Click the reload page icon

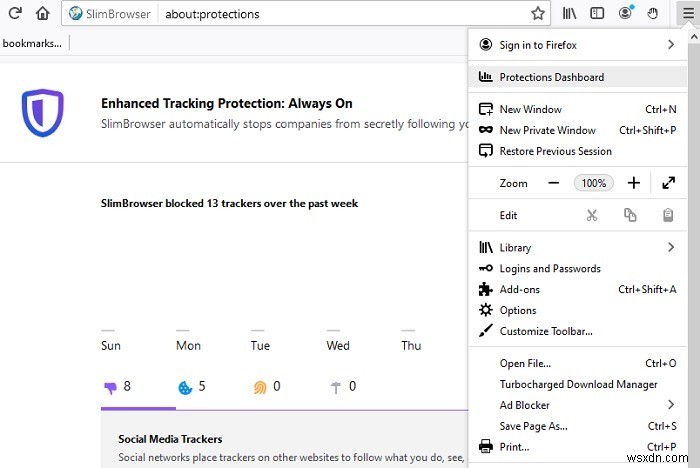pyautogui.click(x=15, y=14)
